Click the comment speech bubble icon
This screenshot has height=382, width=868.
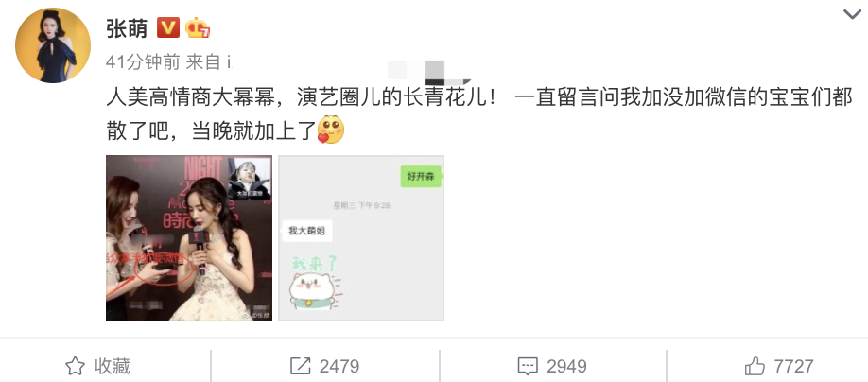coord(528,367)
